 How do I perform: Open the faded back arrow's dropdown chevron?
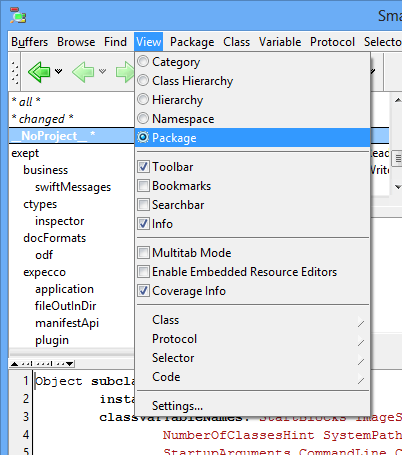[x=103, y=71]
